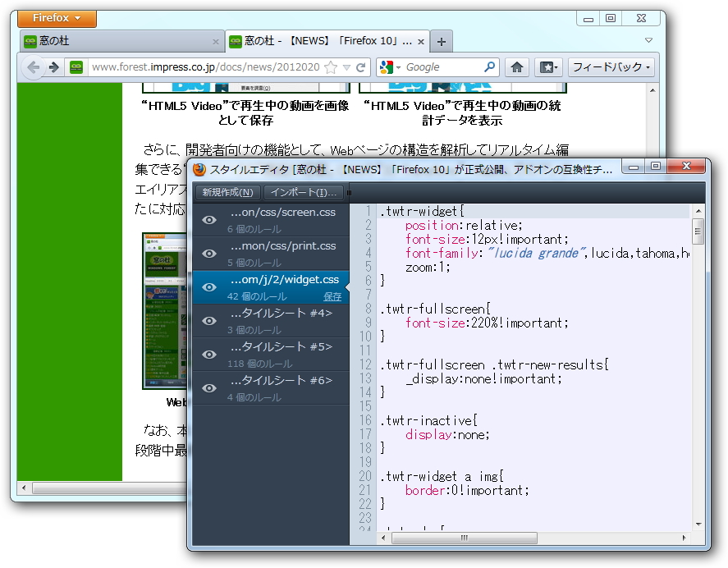
Task: Switch to the first 窓の杜 tab
Action: (121, 41)
